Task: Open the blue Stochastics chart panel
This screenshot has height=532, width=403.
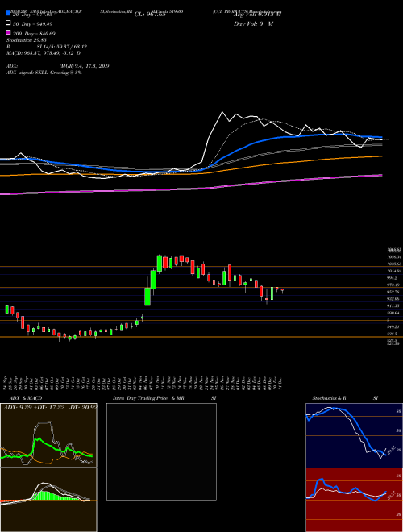Action: coord(354,435)
